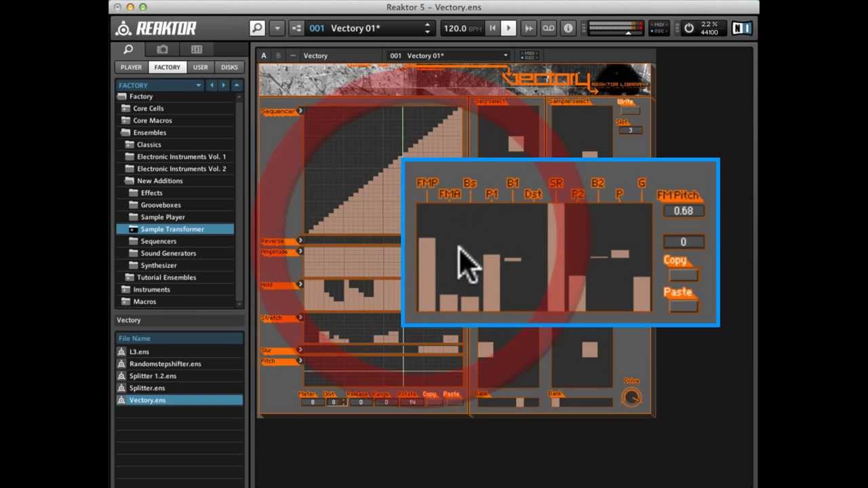Open Electronic Instruments Vol. 1 folder
868x488 pixels.
(x=181, y=157)
